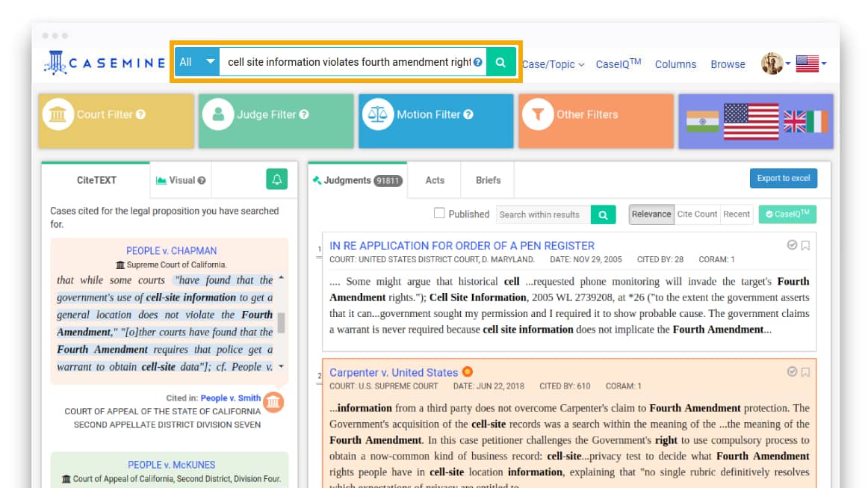Screen dimensions: 868x488
Task: Sort results by Recent
Action: coord(736,214)
